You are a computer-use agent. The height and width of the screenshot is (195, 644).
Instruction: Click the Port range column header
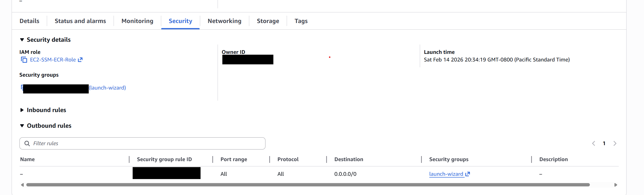pyautogui.click(x=234, y=159)
